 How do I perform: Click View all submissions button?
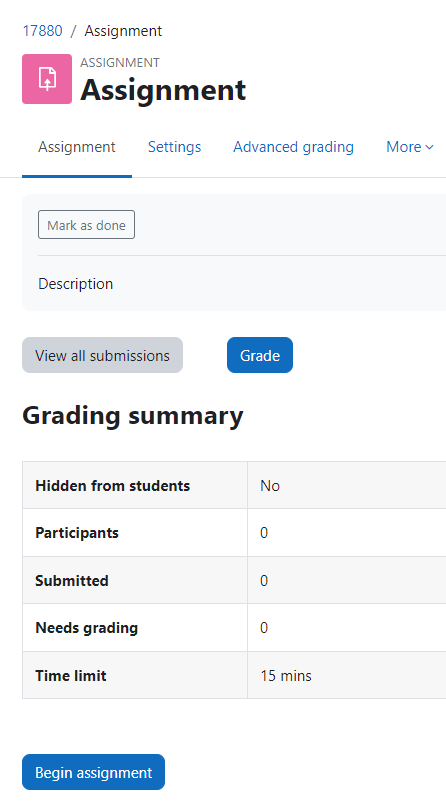tap(102, 355)
